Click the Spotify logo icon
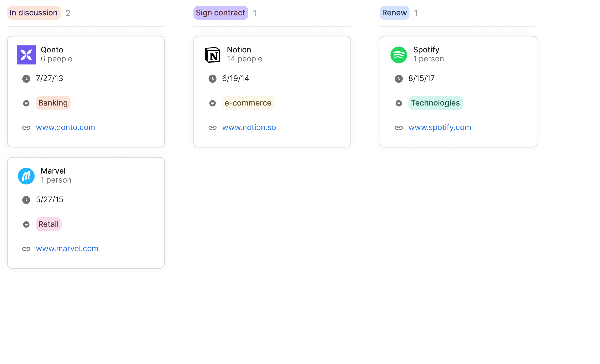This screenshot has width=600, height=364. pyautogui.click(x=399, y=55)
